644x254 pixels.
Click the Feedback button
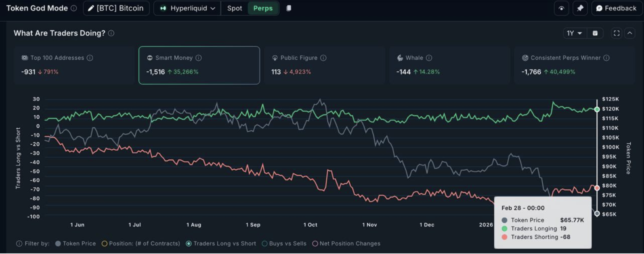pyautogui.click(x=616, y=8)
